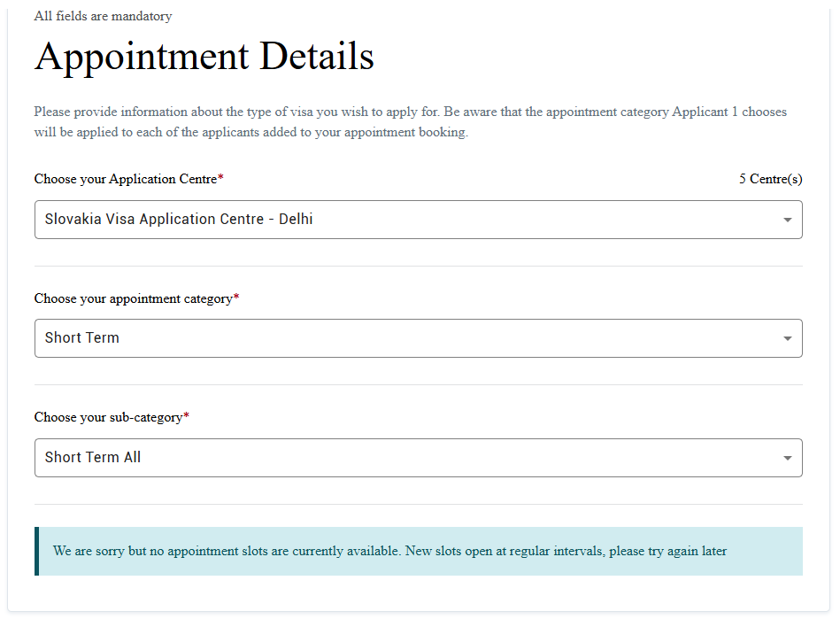The height and width of the screenshot is (619, 840).
Task: Click the no appointment slots available message
Action: pyautogui.click(x=389, y=551)
